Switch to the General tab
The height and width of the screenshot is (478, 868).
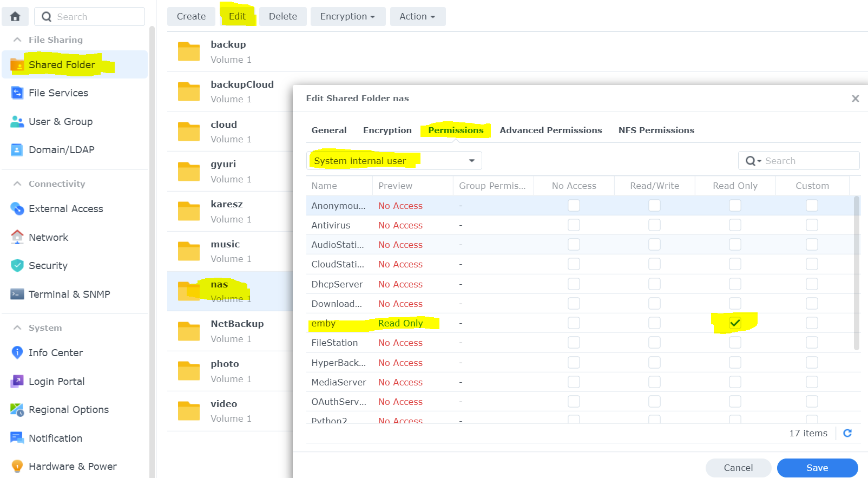click(x=329, y=130)
